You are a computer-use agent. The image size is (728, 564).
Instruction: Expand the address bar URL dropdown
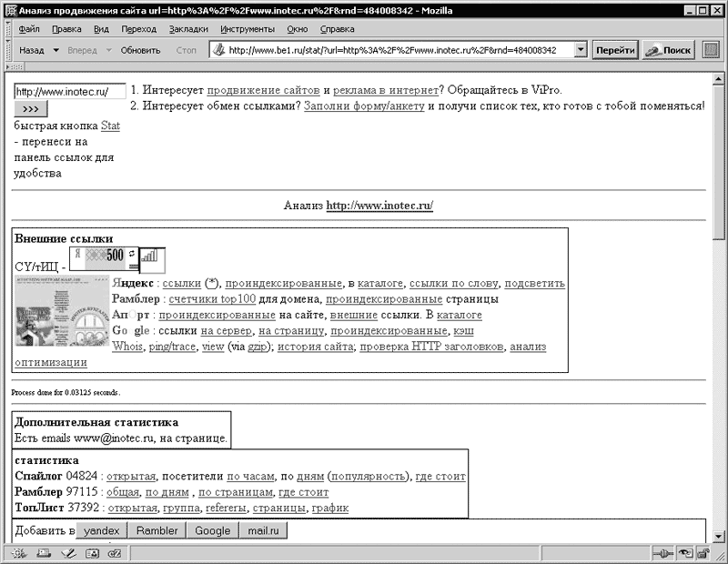tap(579, 50)
